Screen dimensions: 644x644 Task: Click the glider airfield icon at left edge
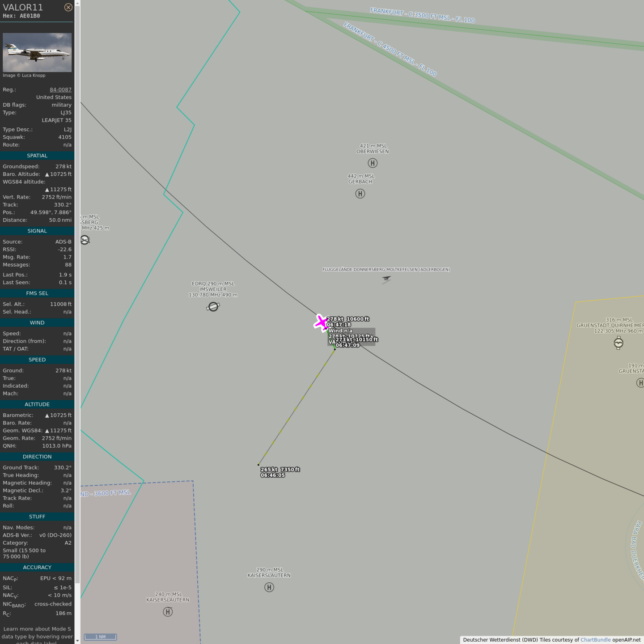85,240
